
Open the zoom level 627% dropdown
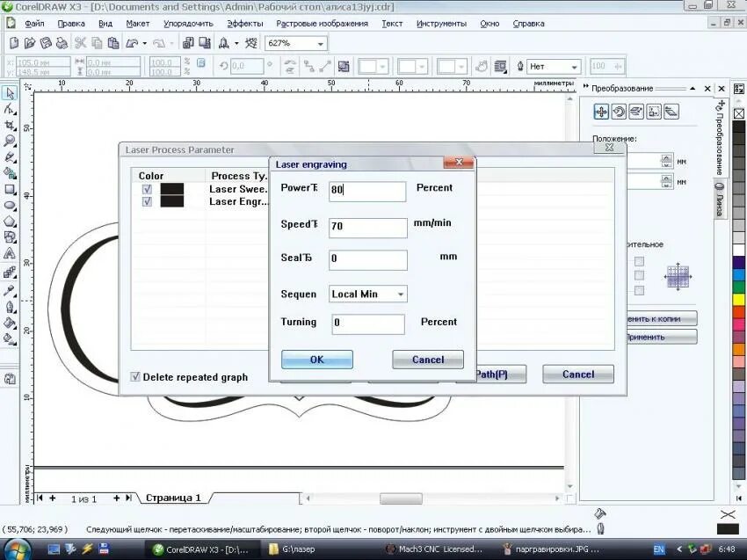[321, 44]
